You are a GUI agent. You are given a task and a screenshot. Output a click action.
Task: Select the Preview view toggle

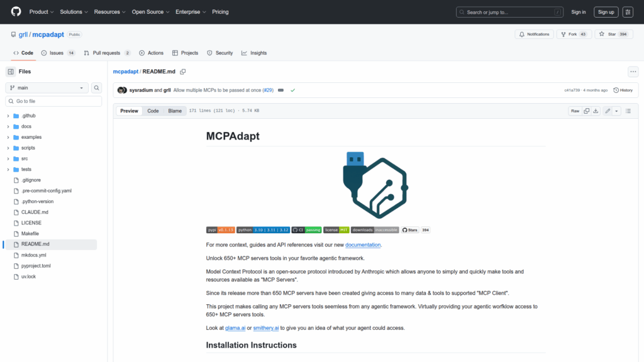(129, 111)
